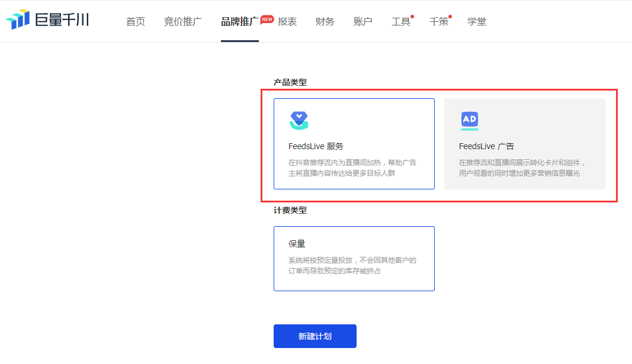Click the 计费类型 heading

click(x=290, y=210)
